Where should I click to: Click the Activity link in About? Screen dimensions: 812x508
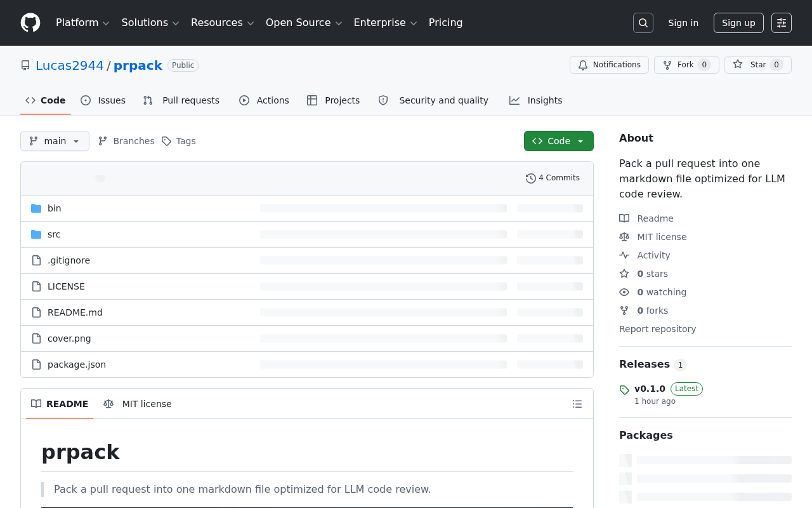pos(653,255)
